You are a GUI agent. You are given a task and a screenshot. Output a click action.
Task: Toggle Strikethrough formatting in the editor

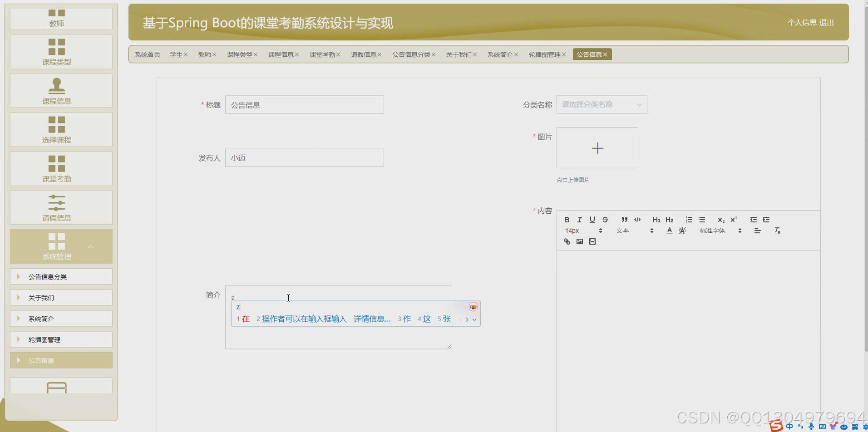[605, 220]
